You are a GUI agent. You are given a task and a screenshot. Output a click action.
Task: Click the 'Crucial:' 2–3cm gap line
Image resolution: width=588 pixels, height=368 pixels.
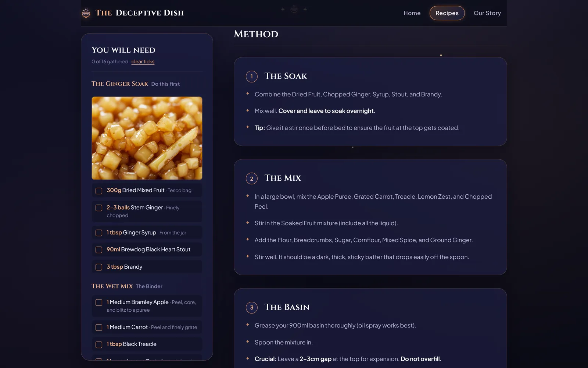tap(348, 359)
